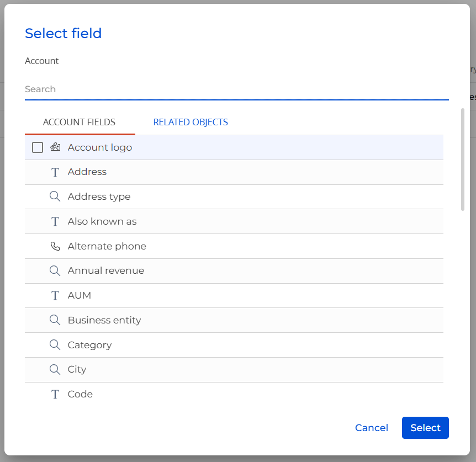This screenshot has width=476, height=462.
Task: Click the field list vertical scrollbar
Action: 463,160
